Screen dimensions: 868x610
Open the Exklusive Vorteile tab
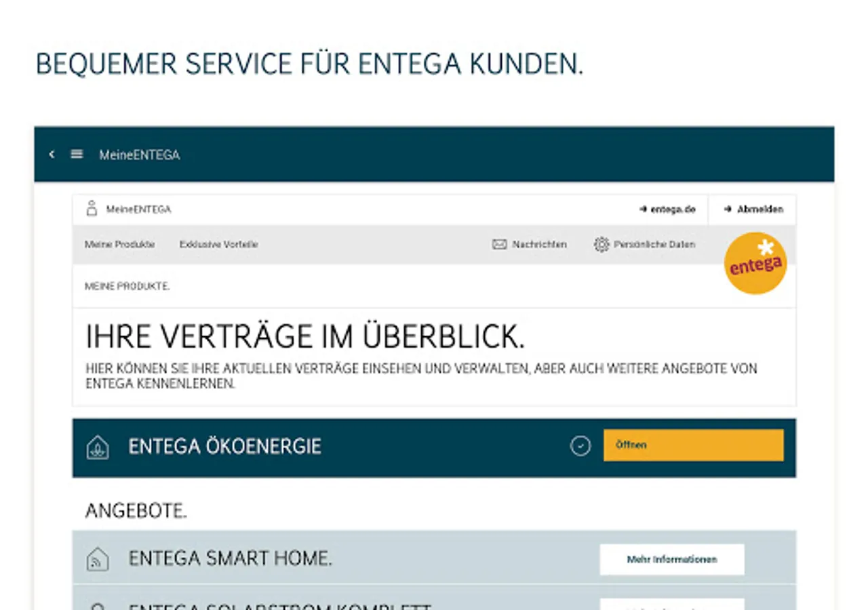218,245
